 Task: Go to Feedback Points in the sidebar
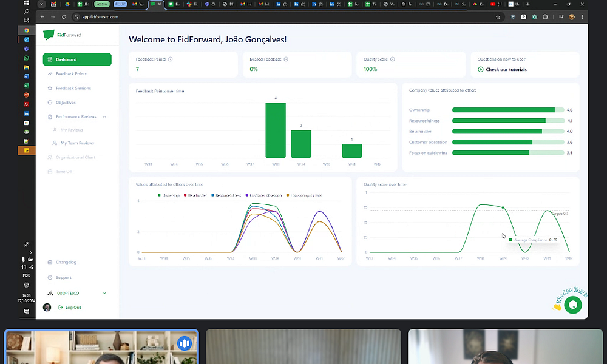pos(71,74)
